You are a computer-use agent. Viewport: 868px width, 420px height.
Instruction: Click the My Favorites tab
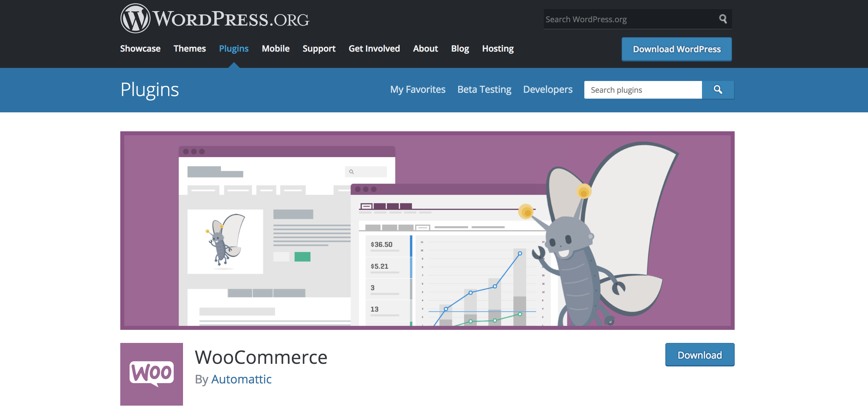(x=417, y=89)
